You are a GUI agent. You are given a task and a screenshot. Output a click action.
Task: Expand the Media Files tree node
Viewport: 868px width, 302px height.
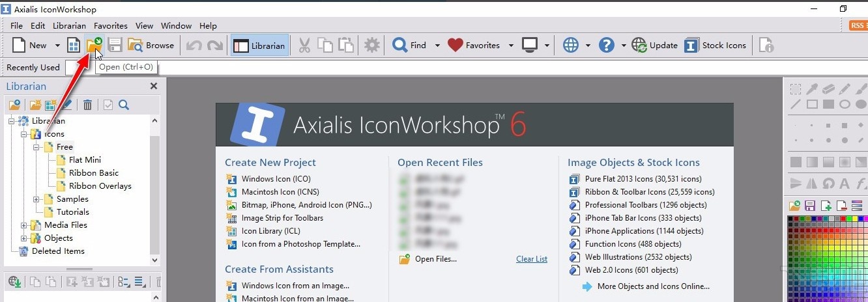pyautogui.click(x=25, y=225)
